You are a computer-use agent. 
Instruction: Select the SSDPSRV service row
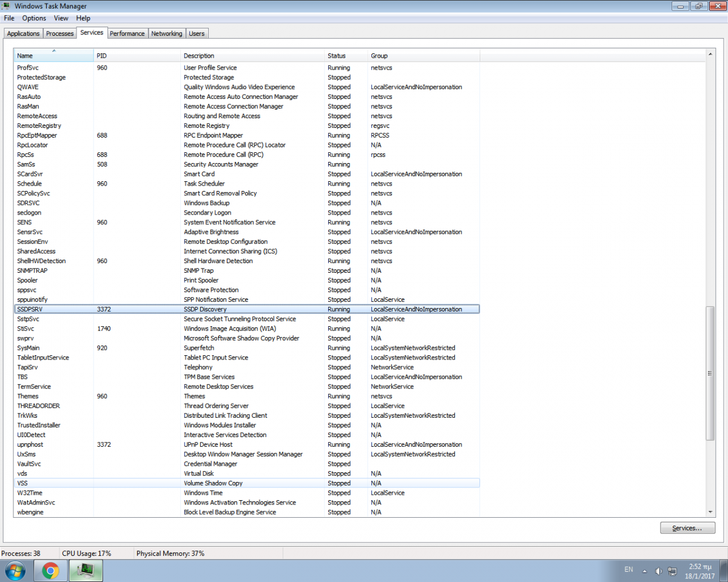point(247,309)
